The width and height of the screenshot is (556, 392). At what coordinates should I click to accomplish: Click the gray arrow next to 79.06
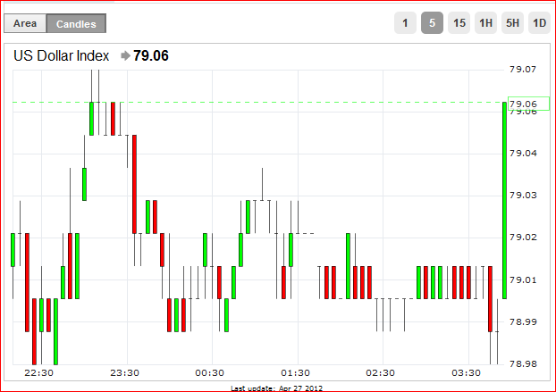[125, 55]
